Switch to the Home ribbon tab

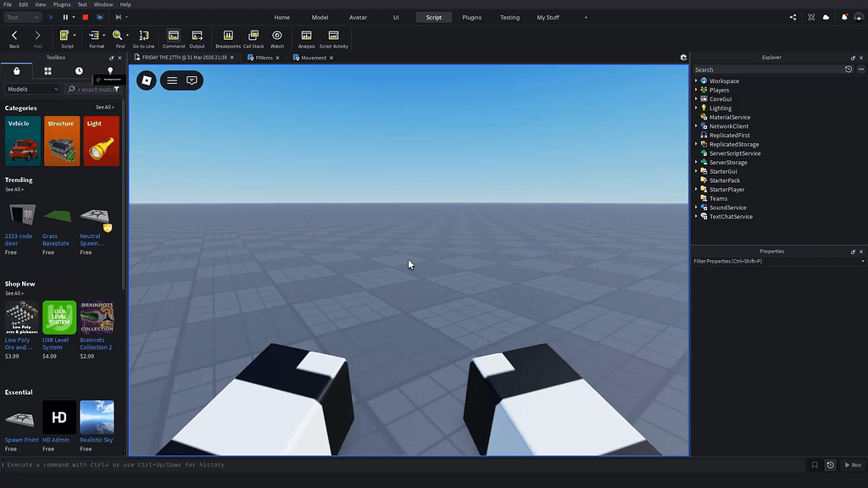(281, 17)
